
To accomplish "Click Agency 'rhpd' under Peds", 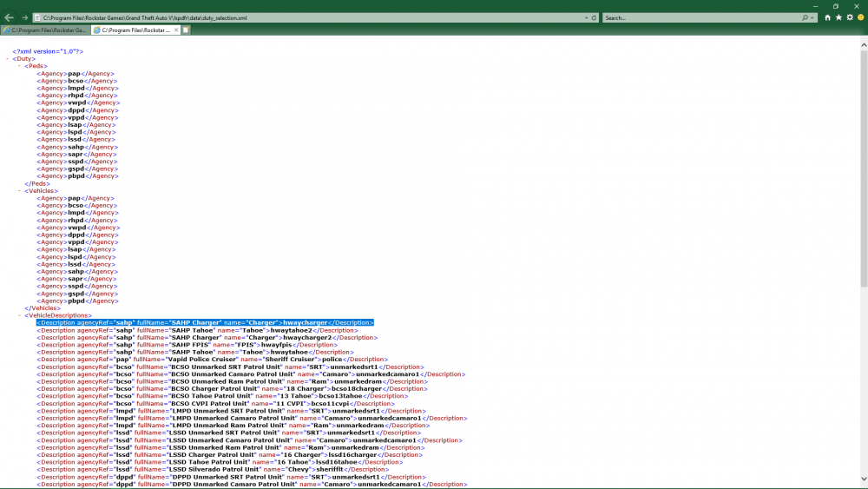I will (77, 96).
